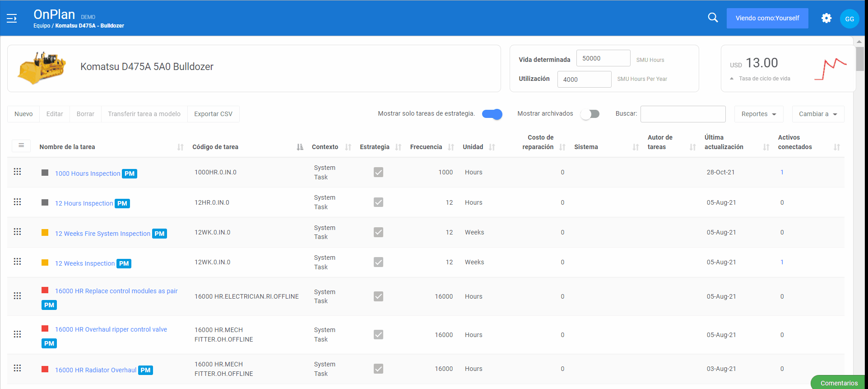Sort by Sistema column
The image size is (868, 389).
pos(636,147)
